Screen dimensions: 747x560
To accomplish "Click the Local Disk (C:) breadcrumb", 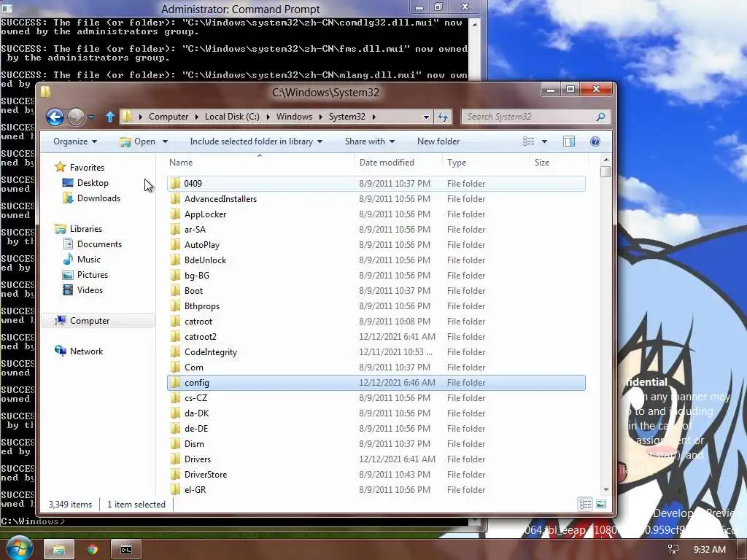I will [232, 117].
